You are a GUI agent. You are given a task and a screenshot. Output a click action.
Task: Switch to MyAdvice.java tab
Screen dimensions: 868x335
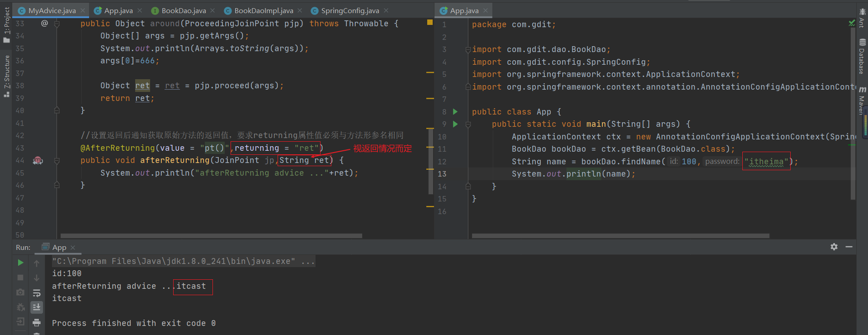pyautogui.click(x=52, y=10)
